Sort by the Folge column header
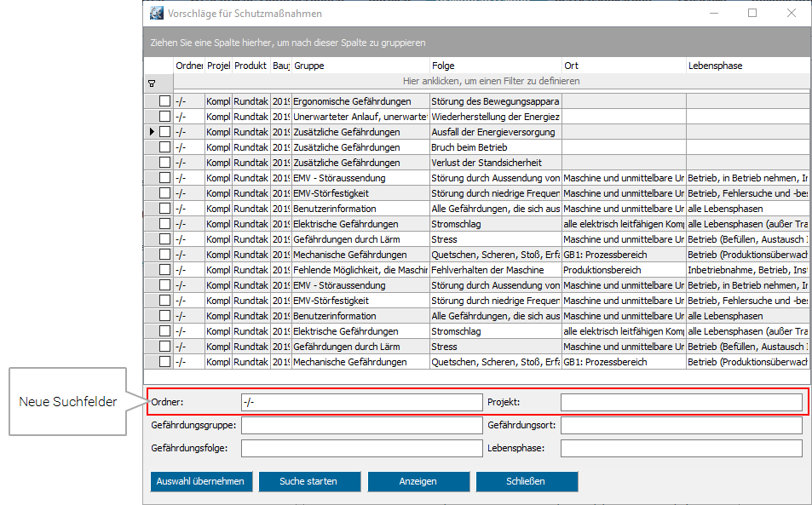 click(x=494, y=66)
